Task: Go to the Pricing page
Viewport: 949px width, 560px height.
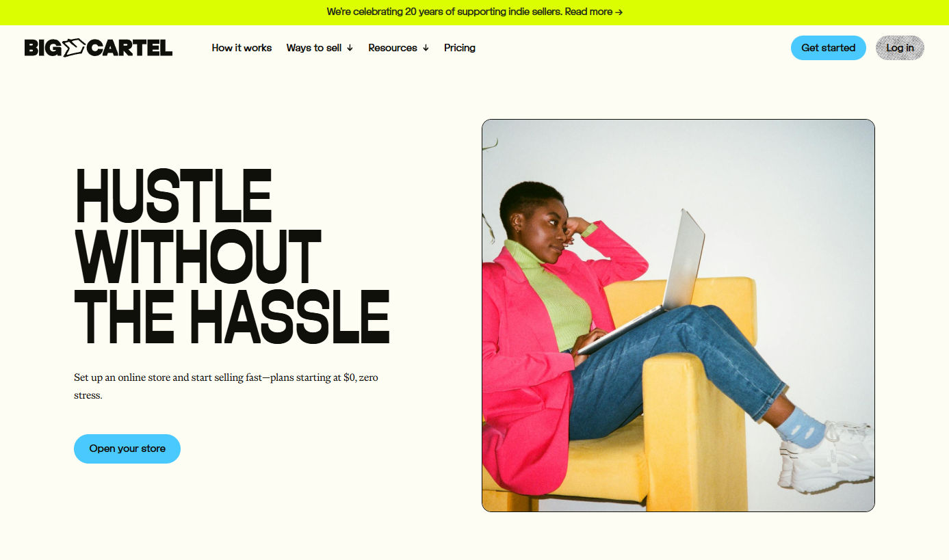Action: click(460, 48)
